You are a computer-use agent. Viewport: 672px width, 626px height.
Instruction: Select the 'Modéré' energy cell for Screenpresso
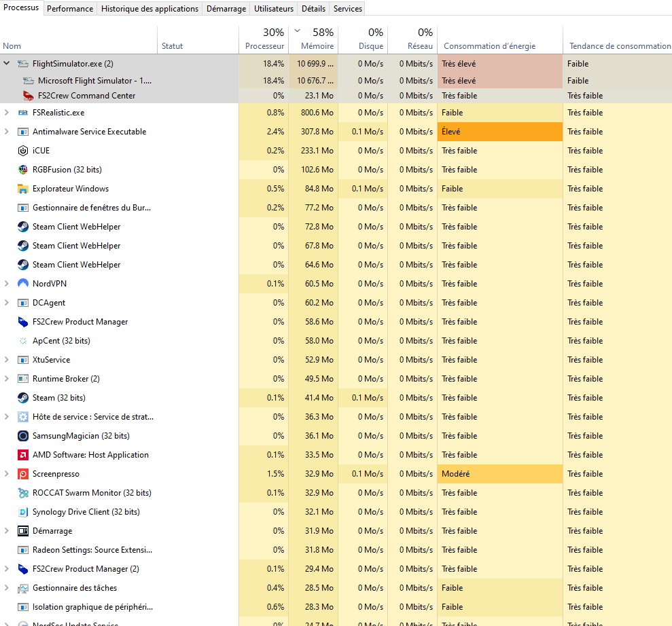[x=500, y=473]
